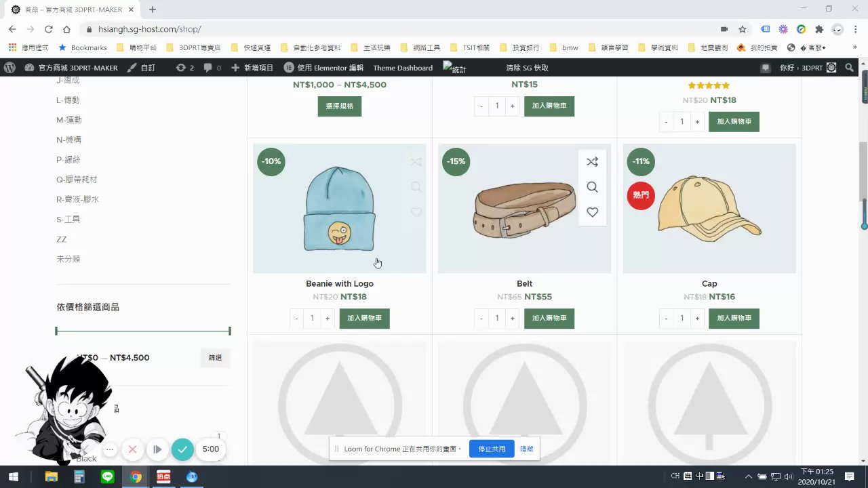Show hidden system tray icons
868x488 pixels.
(x=749, y=476)
